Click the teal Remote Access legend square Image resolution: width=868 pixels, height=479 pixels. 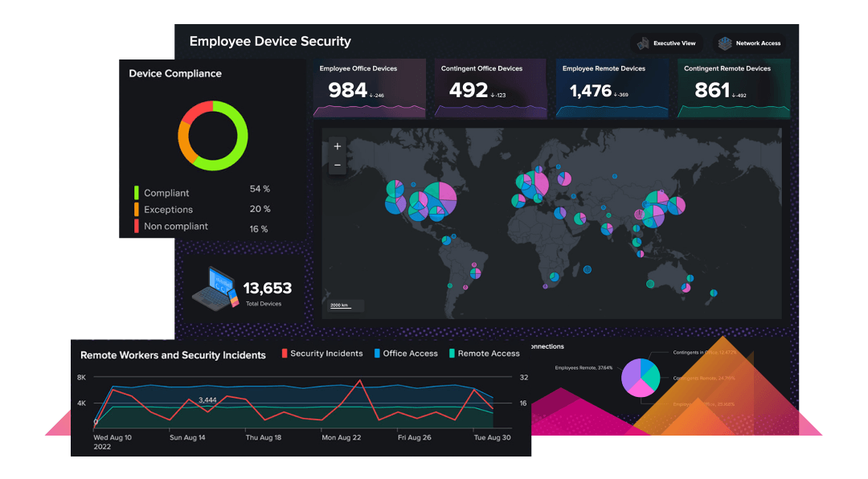point(452,354)
